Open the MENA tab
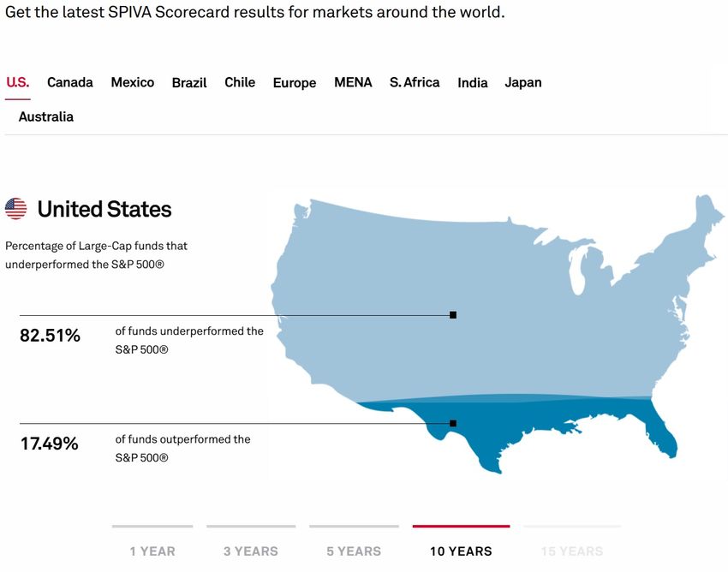Viewport: 728px width, 572px height. [353, 83]
